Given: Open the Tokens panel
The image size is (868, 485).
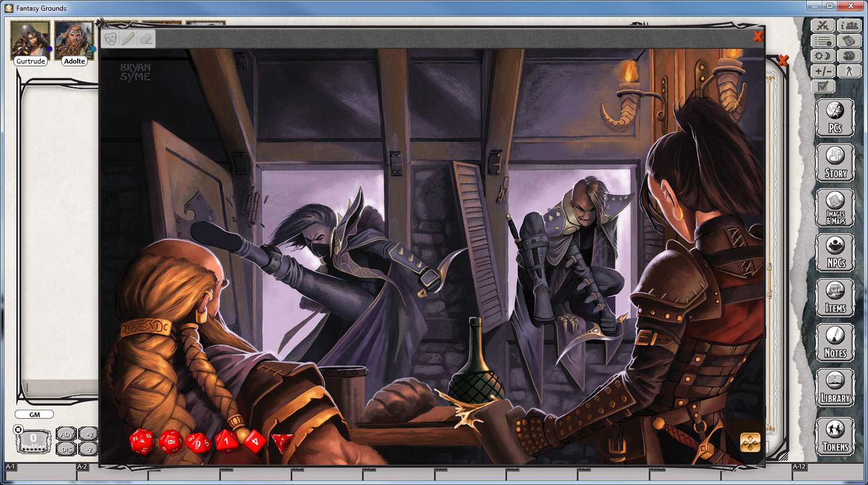Looking at the screenshot, I should point(835,432).
